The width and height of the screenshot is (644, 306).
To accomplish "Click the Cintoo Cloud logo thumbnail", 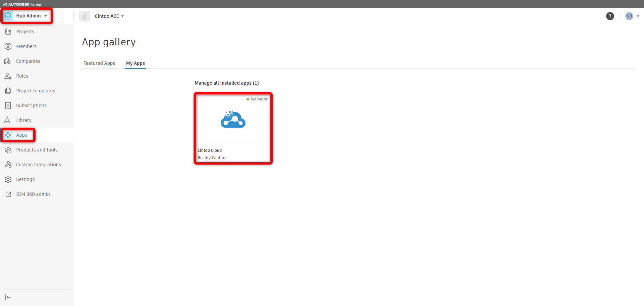I will (233, 120).
